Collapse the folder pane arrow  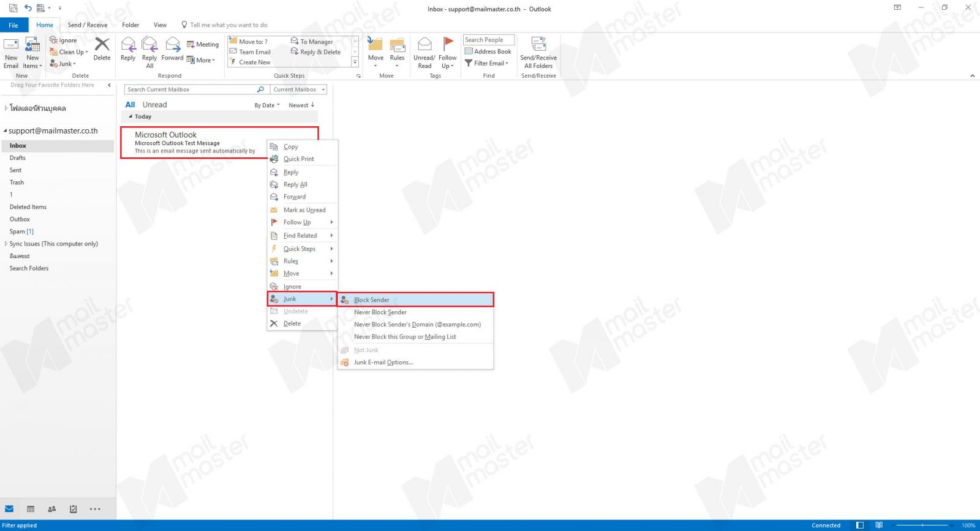109,85
